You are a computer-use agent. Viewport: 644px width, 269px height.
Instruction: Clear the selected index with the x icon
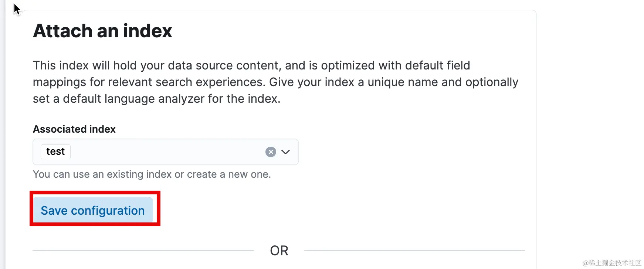(x=271, y=152)
